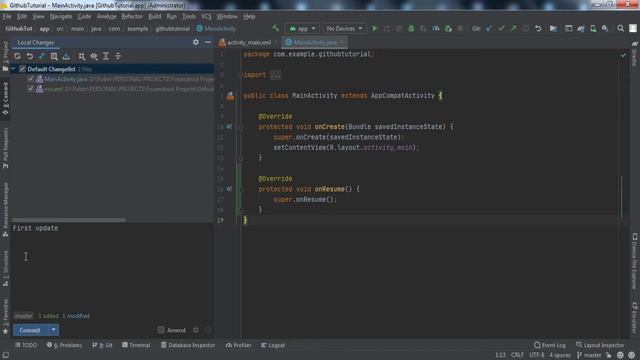
Task: Click the class gutter icon beside MainActivity
Action: [x=231, y=96]
